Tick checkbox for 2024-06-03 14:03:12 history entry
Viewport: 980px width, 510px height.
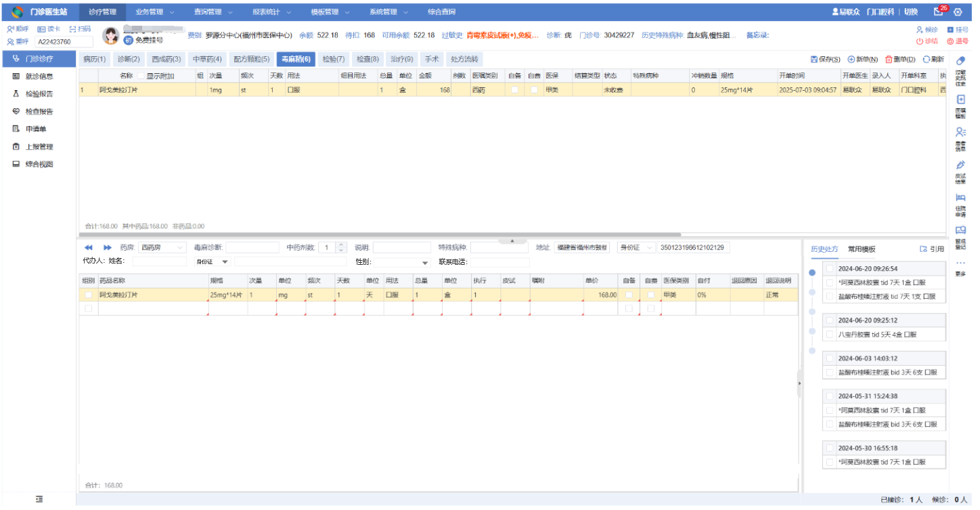830,358
